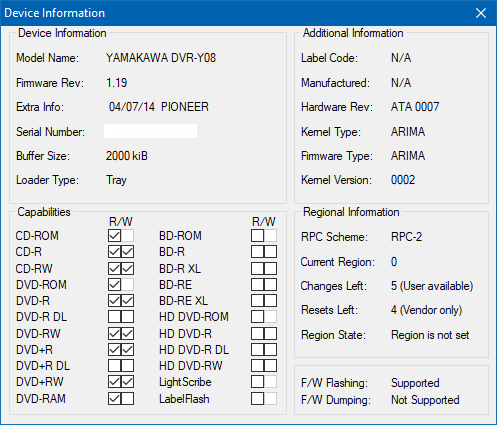
Task: Click the BD-ROM read checkbox
Action: coord(257,236)
